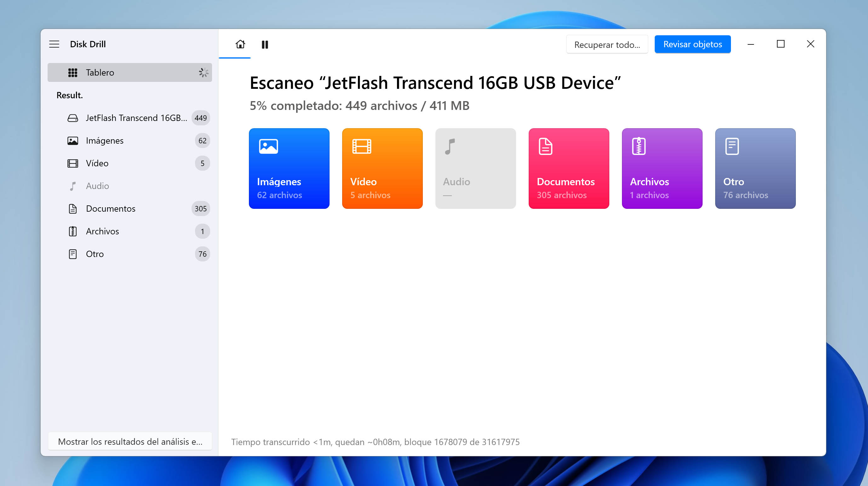This screenshot has height=486, width=868.
Task: Click the film-strip icon on the Vídeo card
Action: click(x=362, y=146)
